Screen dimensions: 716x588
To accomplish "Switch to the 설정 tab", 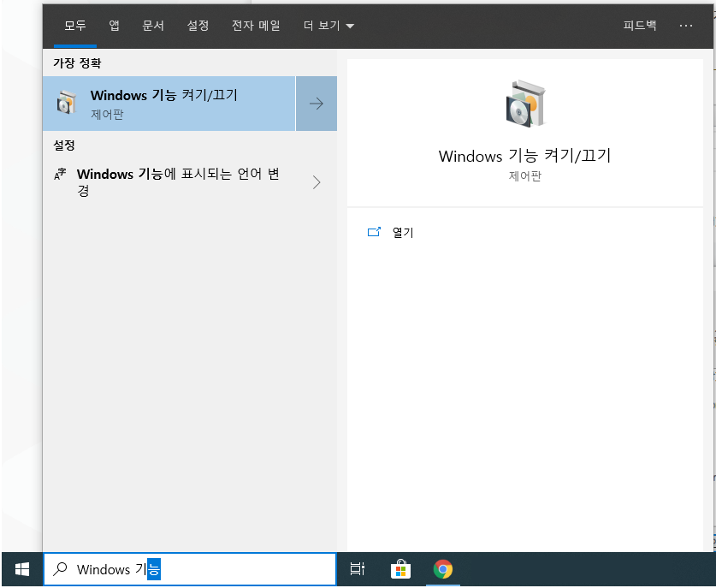I will (198, 26).
